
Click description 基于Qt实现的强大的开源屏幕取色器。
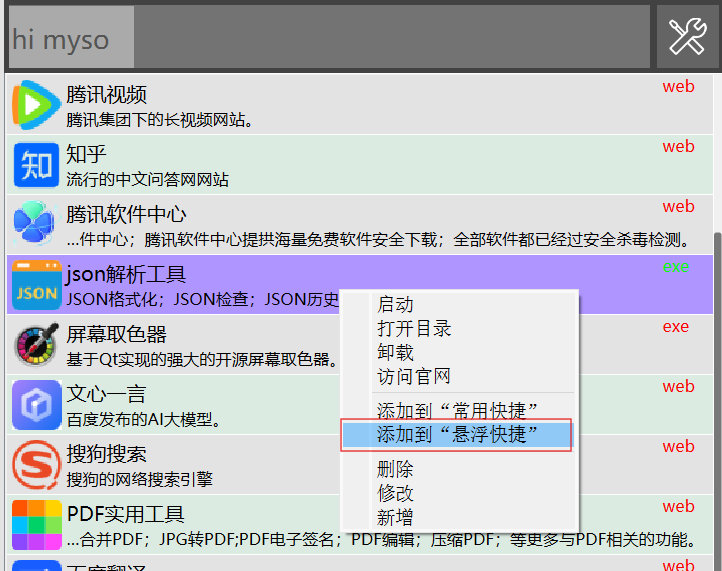(x=203, y=360)
